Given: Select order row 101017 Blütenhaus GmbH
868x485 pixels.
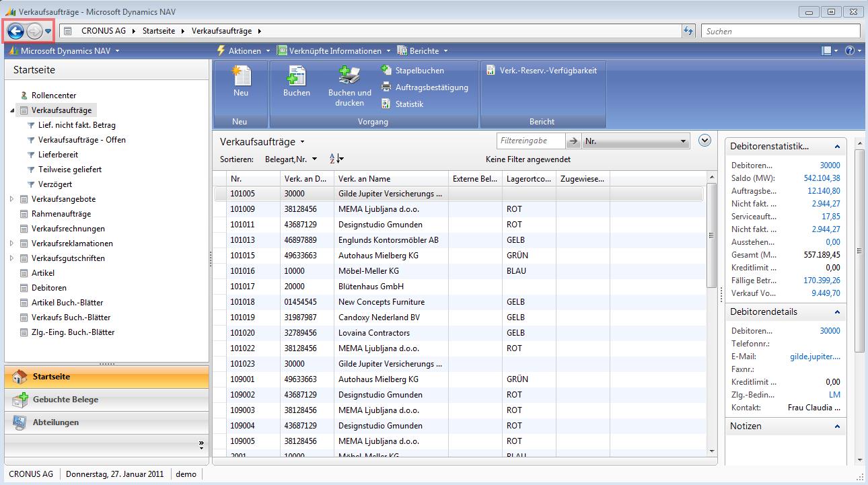Looking at the screenshot, I should point(459,287).
